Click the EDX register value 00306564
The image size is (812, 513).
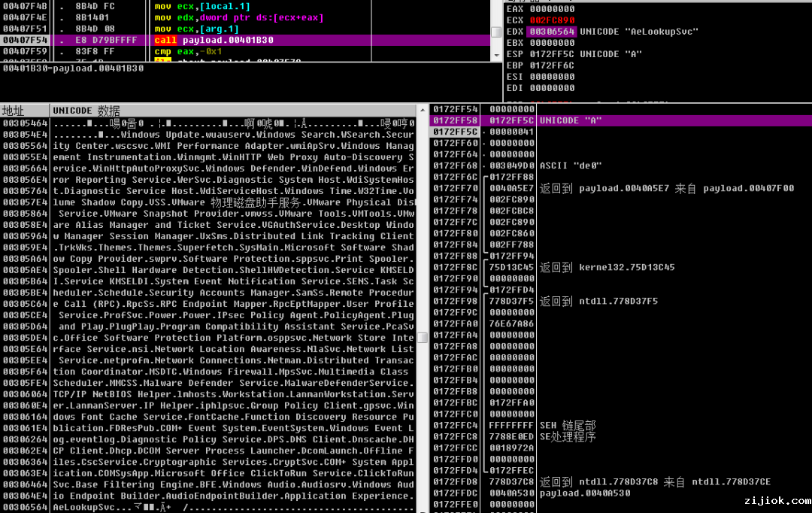[552, 32]
